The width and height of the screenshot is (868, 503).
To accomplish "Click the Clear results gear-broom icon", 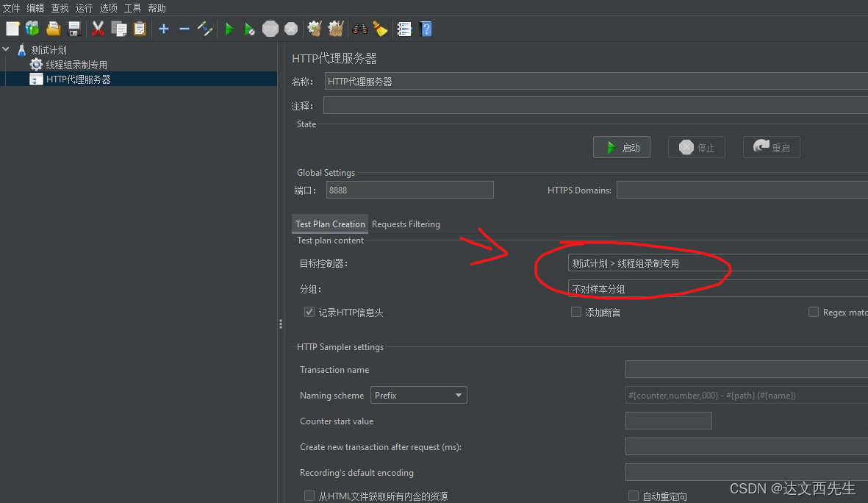I will pos(315,29).
